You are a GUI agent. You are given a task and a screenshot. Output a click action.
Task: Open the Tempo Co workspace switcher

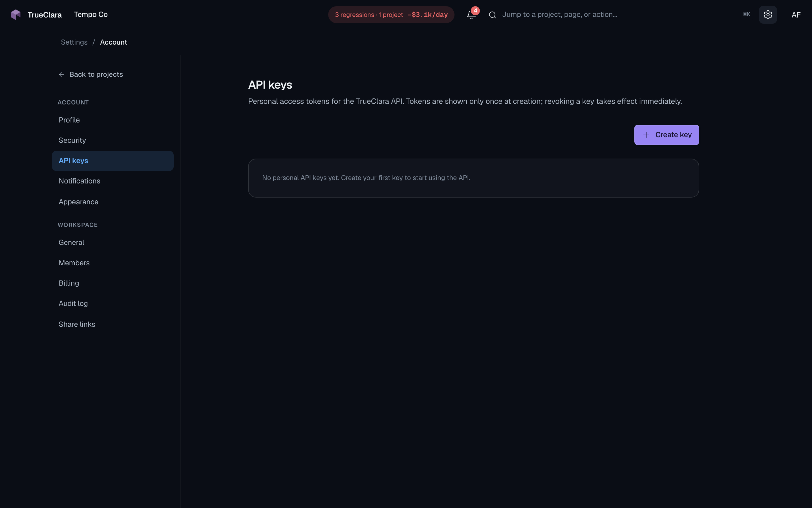[91, 14]
